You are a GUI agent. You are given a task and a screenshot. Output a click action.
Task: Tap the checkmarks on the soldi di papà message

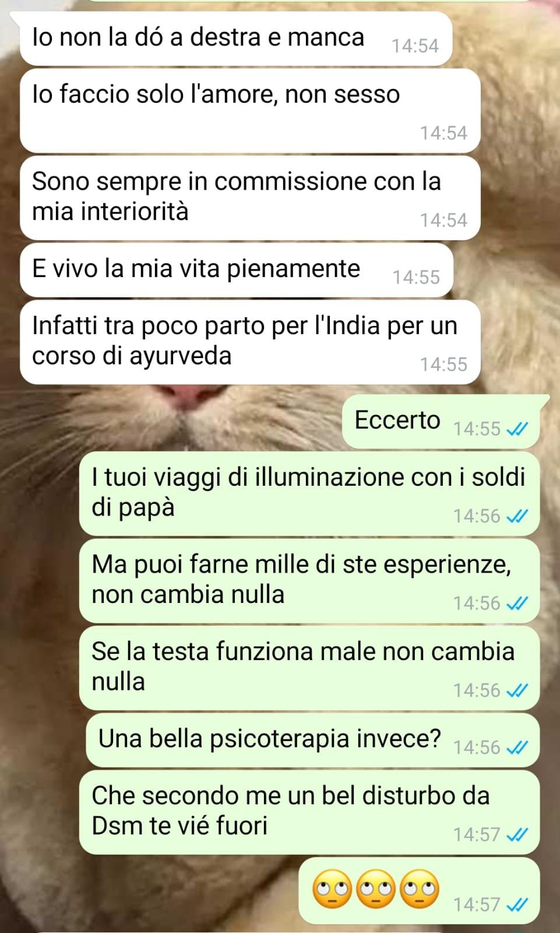point(517,517)
